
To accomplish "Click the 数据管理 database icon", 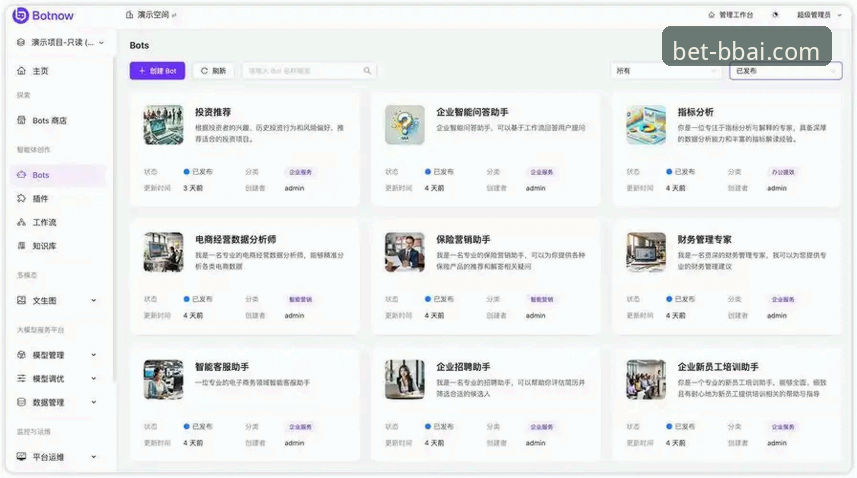I will coord(21,402).
